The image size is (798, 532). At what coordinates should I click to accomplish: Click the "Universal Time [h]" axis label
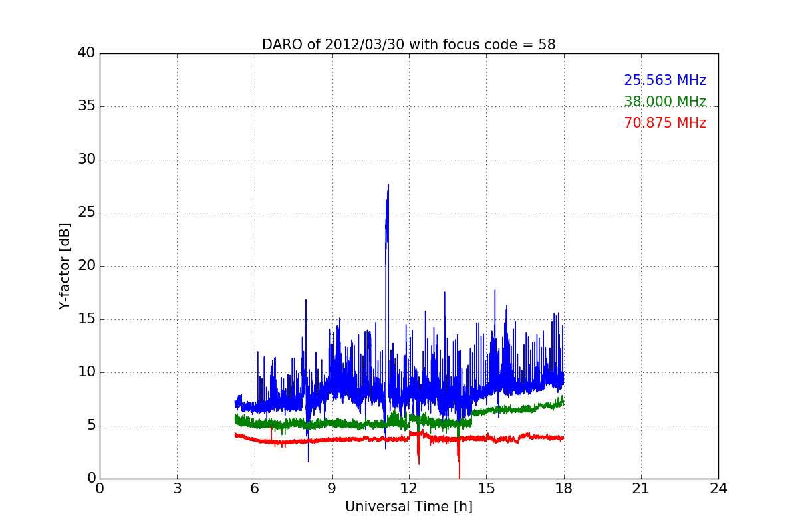coord(408,507)
